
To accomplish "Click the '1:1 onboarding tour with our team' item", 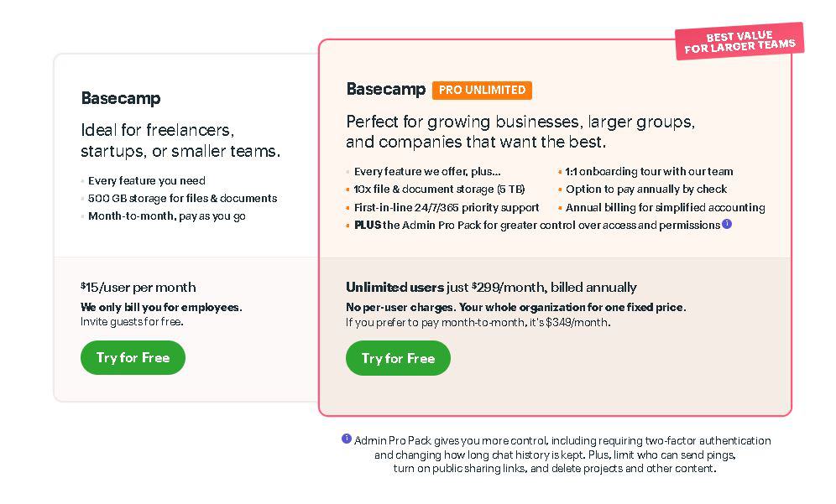I will tap(649, 171).
